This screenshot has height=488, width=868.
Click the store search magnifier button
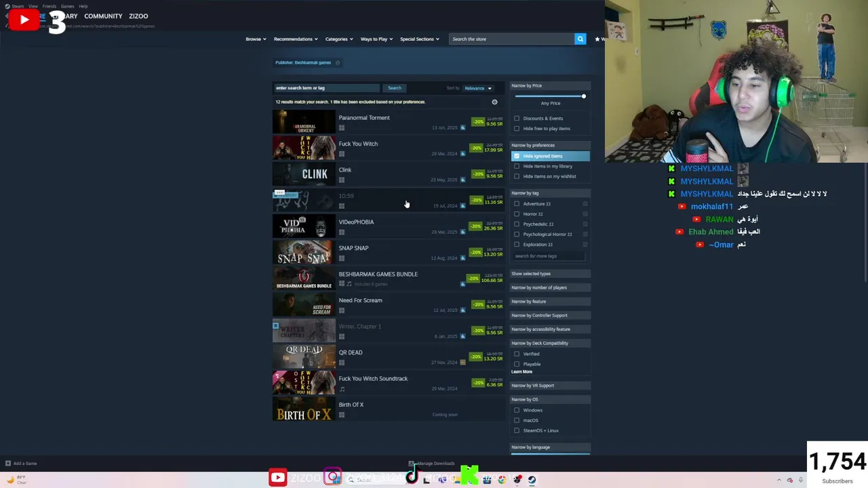click(x=580, y=39)
